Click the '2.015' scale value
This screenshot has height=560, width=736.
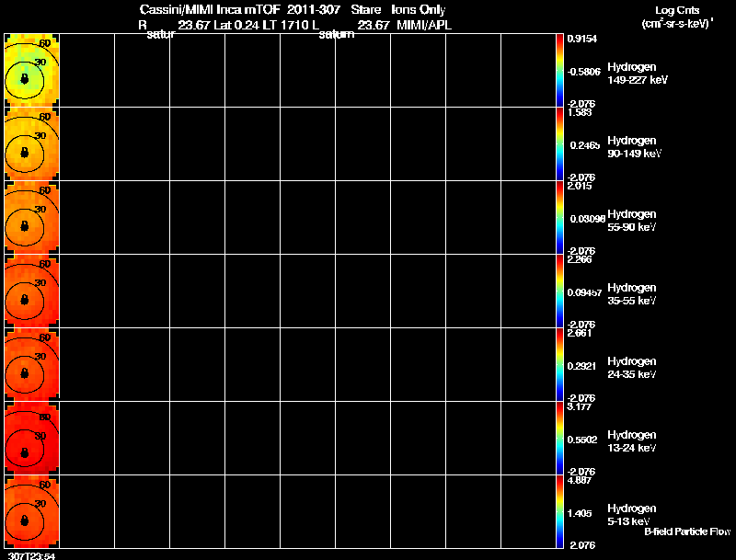pyautogui.click(x=580, y=186)
